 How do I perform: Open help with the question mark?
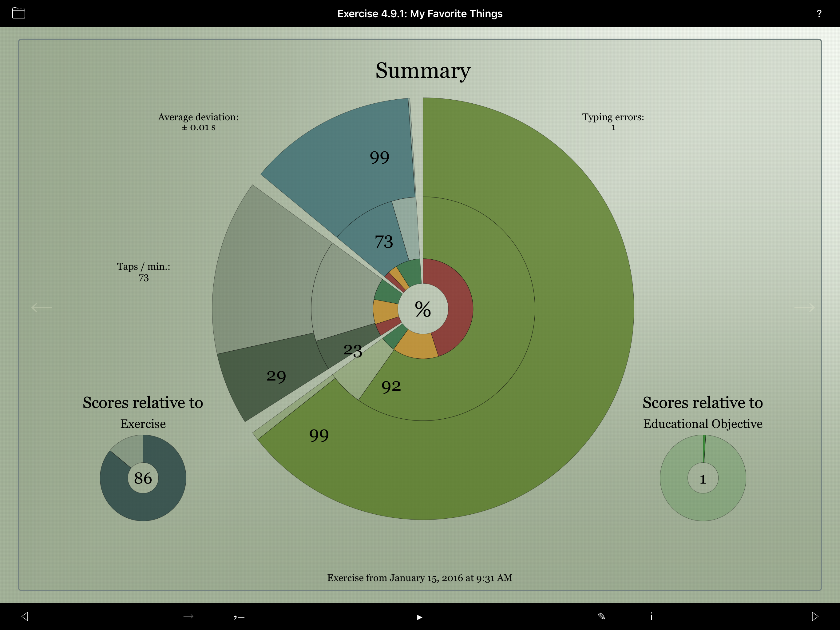pos(819,14)
